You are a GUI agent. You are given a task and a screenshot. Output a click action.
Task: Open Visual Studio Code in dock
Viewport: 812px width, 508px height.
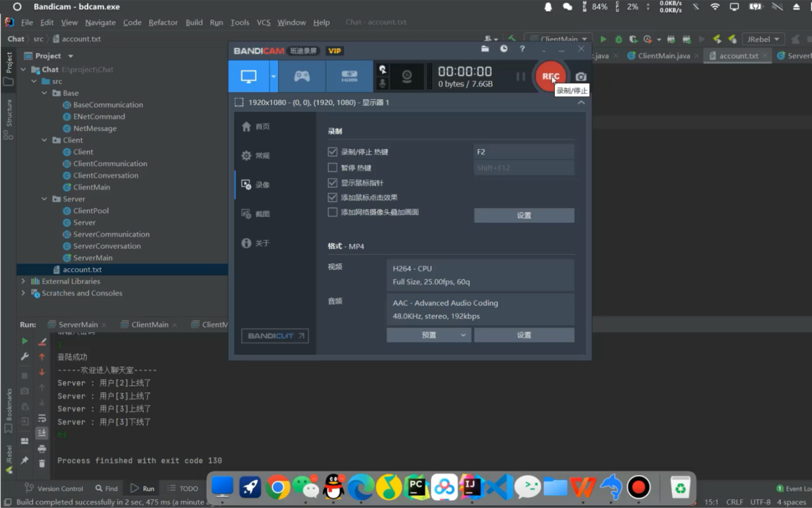[x=499, y=487]
